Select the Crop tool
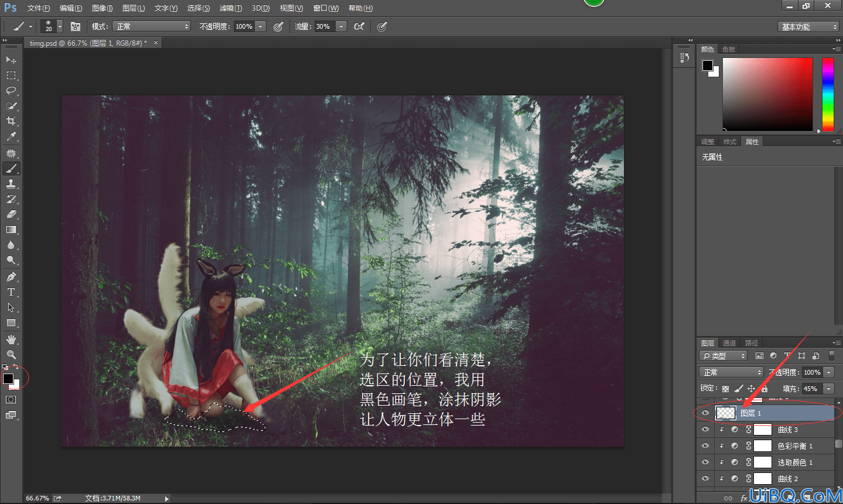Viewport: 843px width, 504px height. (11, 121)
